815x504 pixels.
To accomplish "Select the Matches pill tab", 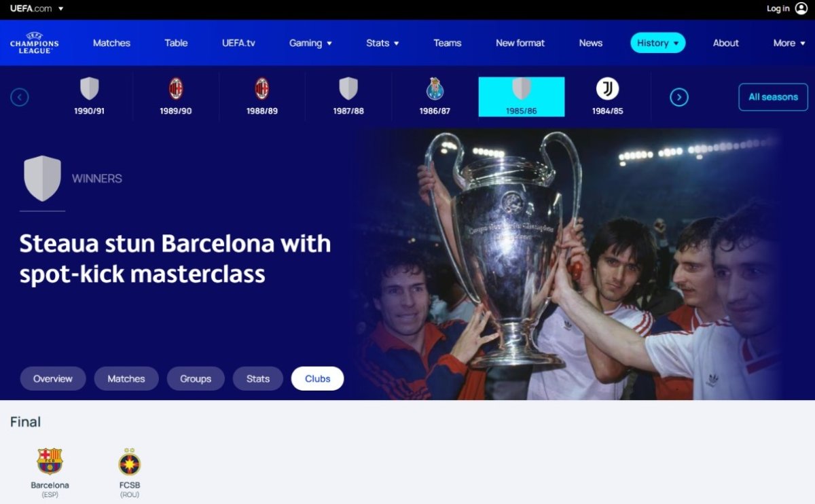I will (126, 378).
